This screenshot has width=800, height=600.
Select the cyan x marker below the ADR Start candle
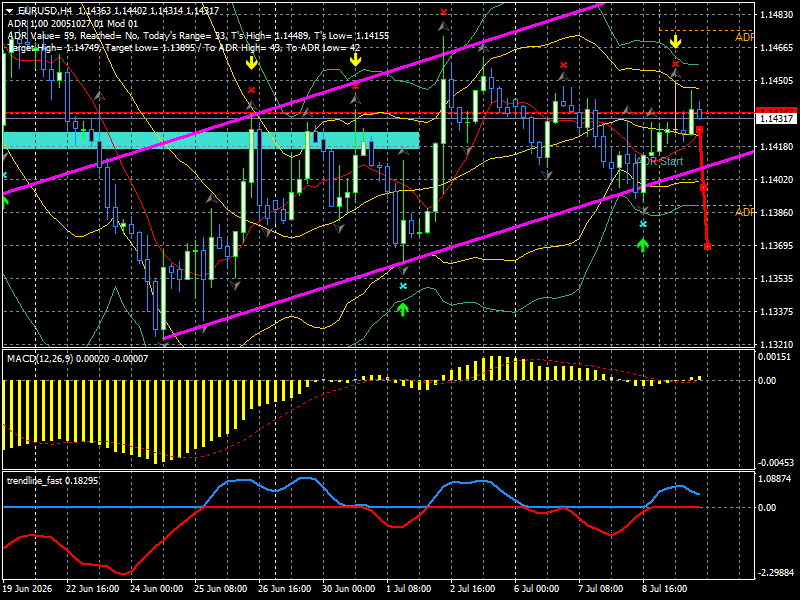click(643, 223)
